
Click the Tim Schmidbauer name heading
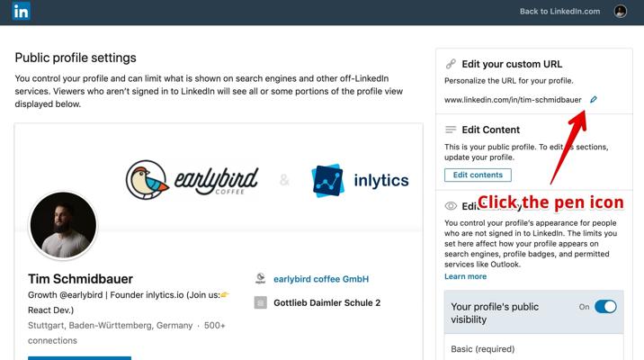pyautogui.click(x=81, y=278)
